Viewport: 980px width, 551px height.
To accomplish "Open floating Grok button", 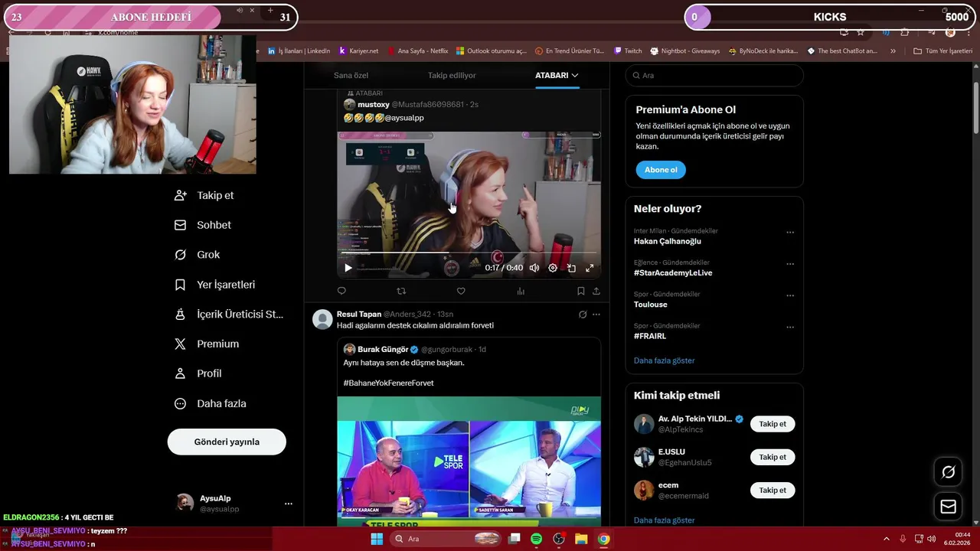I will pos(948,472).
